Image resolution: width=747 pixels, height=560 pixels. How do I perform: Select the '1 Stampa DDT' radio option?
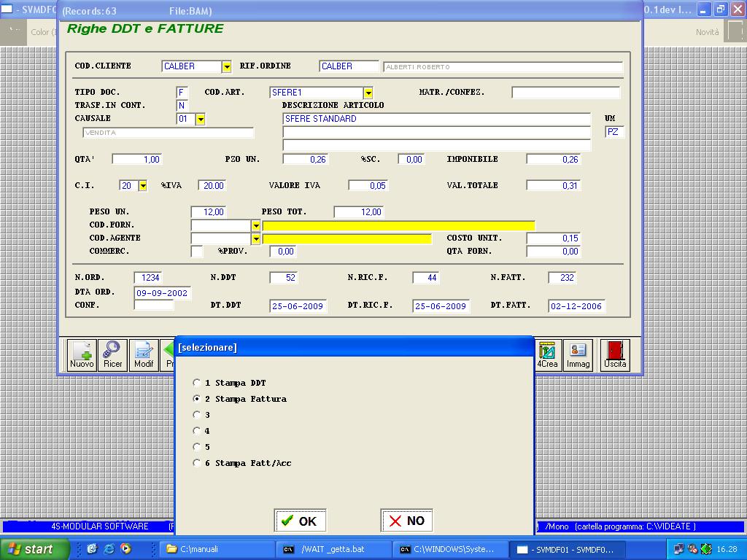197,383
